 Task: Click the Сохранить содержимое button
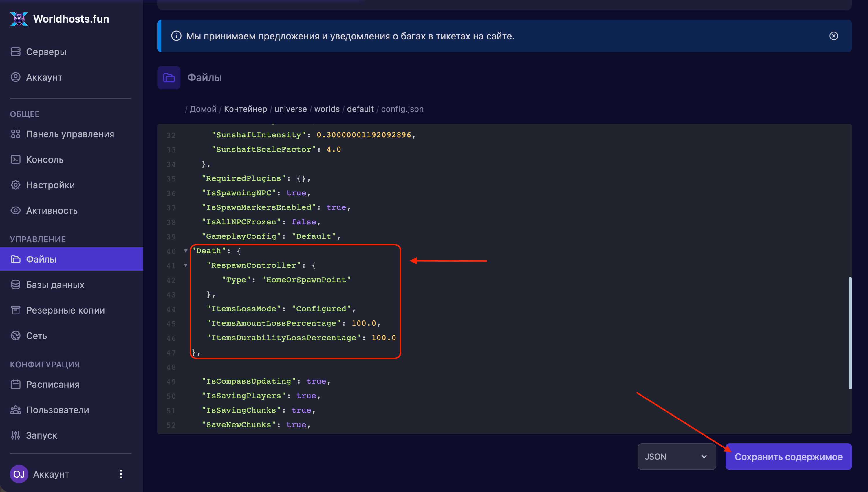(x=788, y=457)
